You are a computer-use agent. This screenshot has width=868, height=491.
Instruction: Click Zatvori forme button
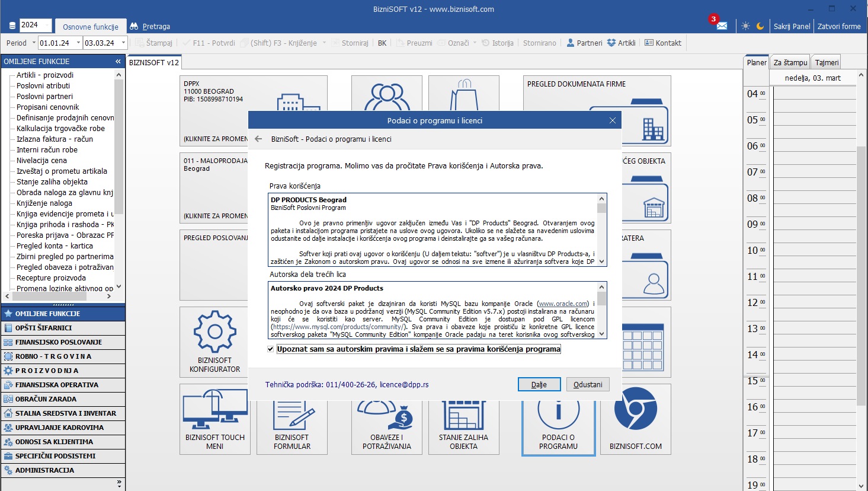pyautogui.click(x=839, y=26)
